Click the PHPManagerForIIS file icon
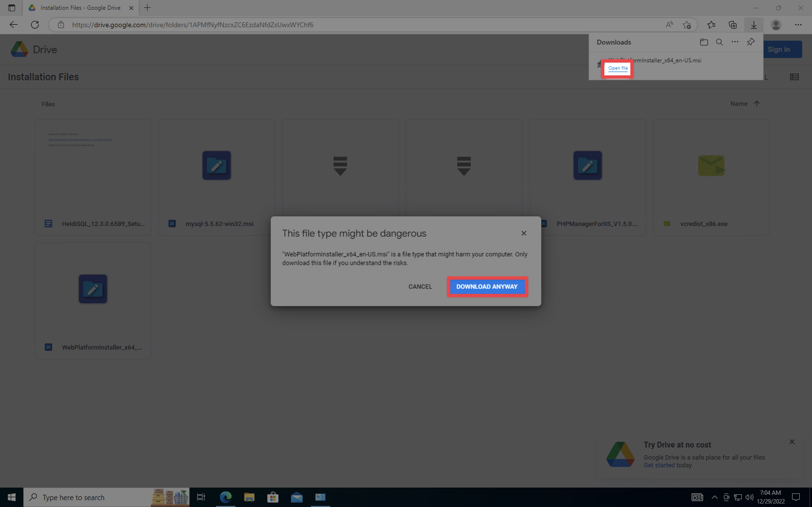812x507 pixels. click(x=587, y=165)
